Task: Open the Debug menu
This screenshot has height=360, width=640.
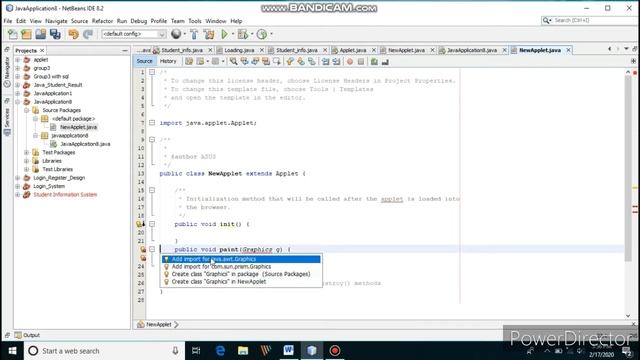Action: tap(138, 21)
